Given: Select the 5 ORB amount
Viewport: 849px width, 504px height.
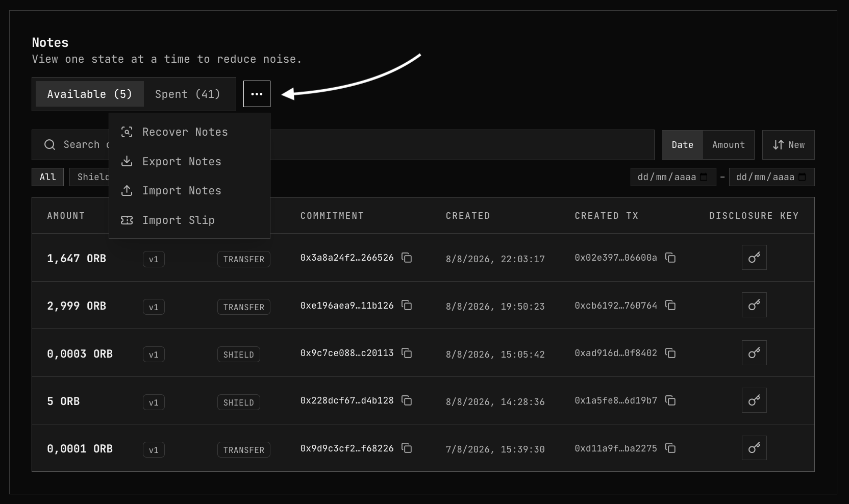Looking at the screenshot, I should (63, 401).
